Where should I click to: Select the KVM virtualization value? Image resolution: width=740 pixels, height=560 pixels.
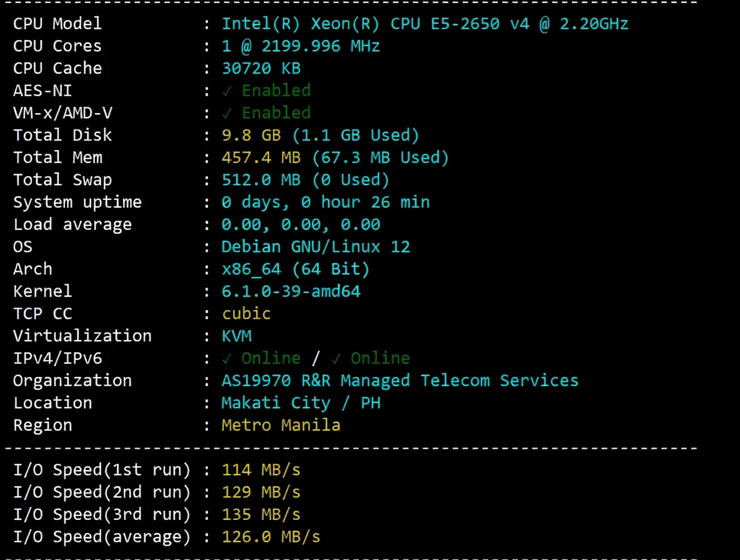[x=237, y=336]
